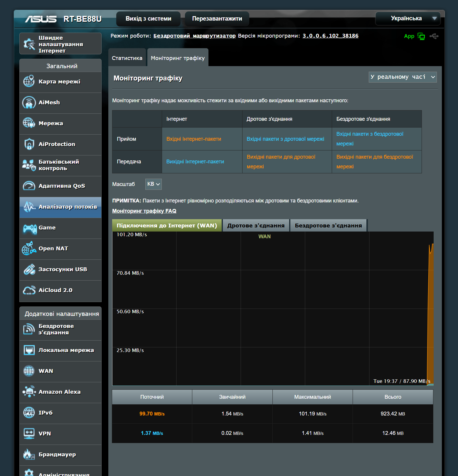Open AiProtection shield icon
The height and width of the screenshot is (476, 458).
click(x=29, y=144)
